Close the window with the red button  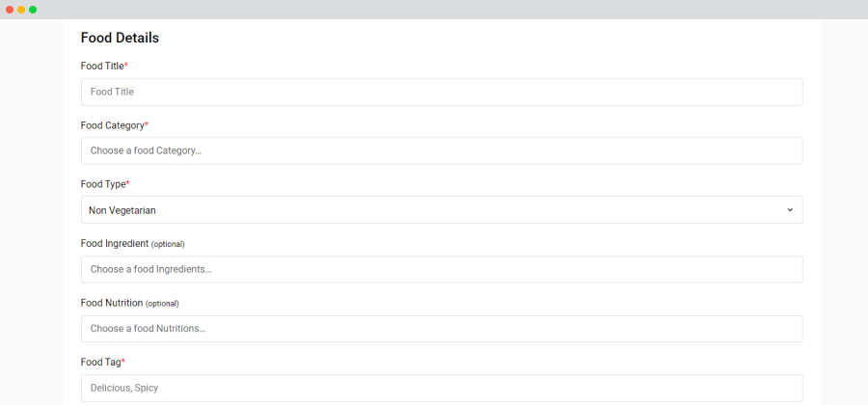[10, 10]
